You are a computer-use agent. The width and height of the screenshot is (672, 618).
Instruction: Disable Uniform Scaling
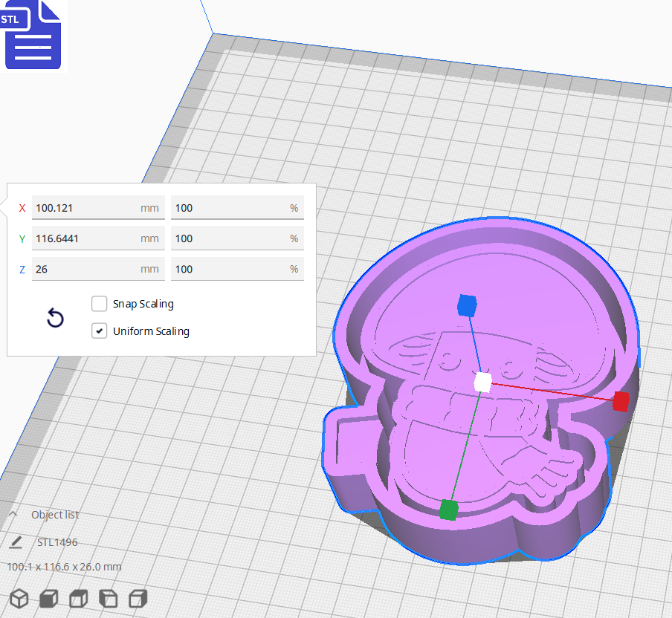point(99,331)
